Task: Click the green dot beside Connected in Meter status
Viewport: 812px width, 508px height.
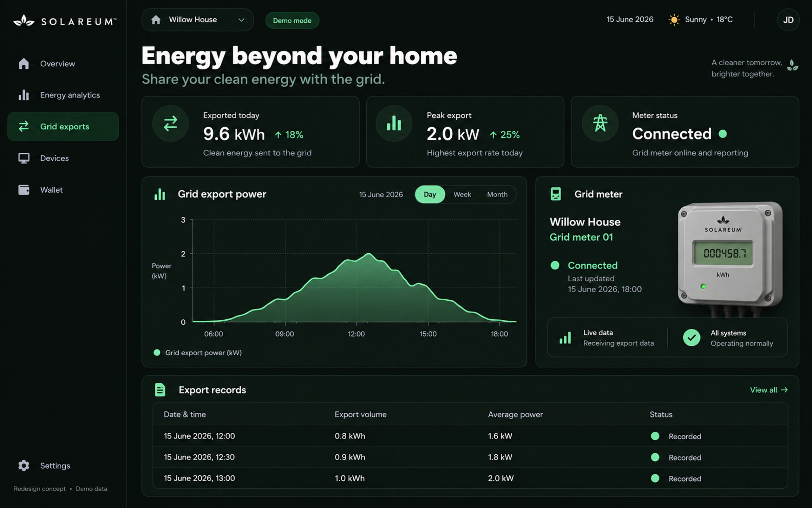Action: coord(723,134)
